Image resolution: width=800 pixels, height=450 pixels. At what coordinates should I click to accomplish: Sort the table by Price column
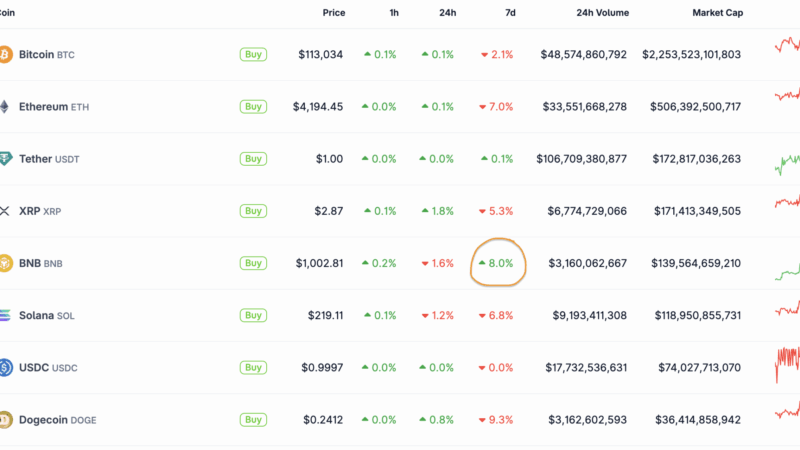pos(334,13)
